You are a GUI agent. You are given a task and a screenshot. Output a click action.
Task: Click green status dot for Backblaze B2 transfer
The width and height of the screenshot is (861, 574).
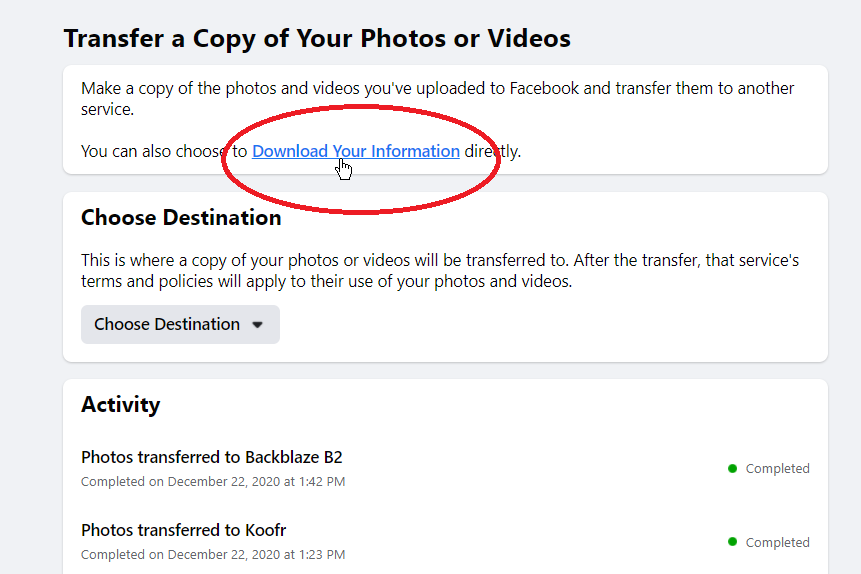point(732,469)
